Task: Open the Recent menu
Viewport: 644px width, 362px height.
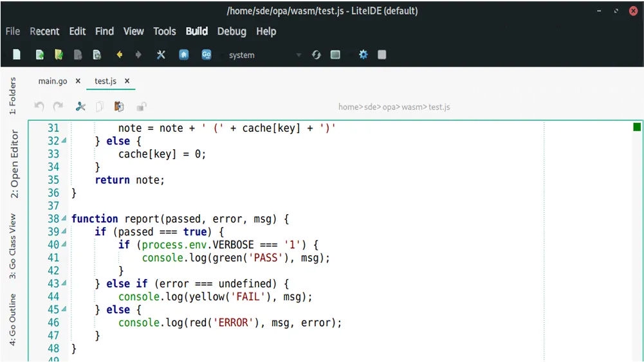Action: (44, 32)
